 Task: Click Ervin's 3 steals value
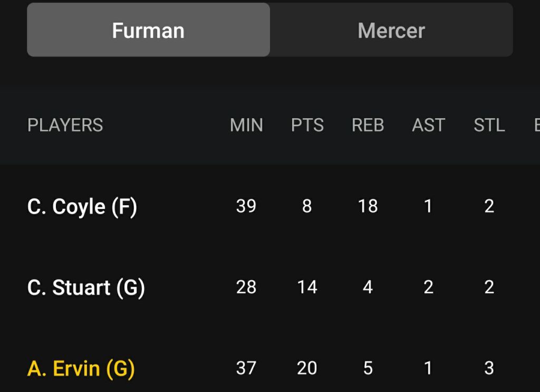tap(489, 368)
